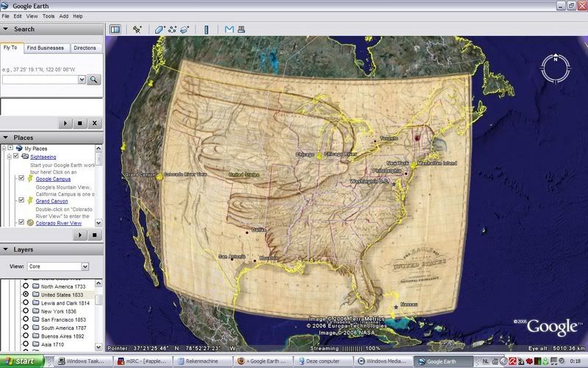Select the Lewis and Clark 1814 radio button
Image resolution: width=588 pixels, height=368 pixels.
point(26,302)
